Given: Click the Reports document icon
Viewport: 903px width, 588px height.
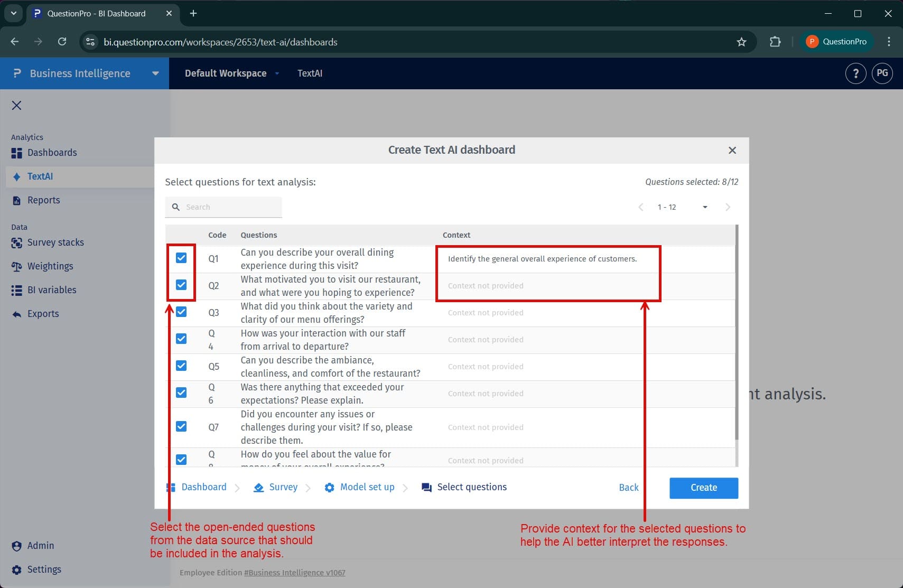Looking at the screenshot, I should click(x=17, y=201).
